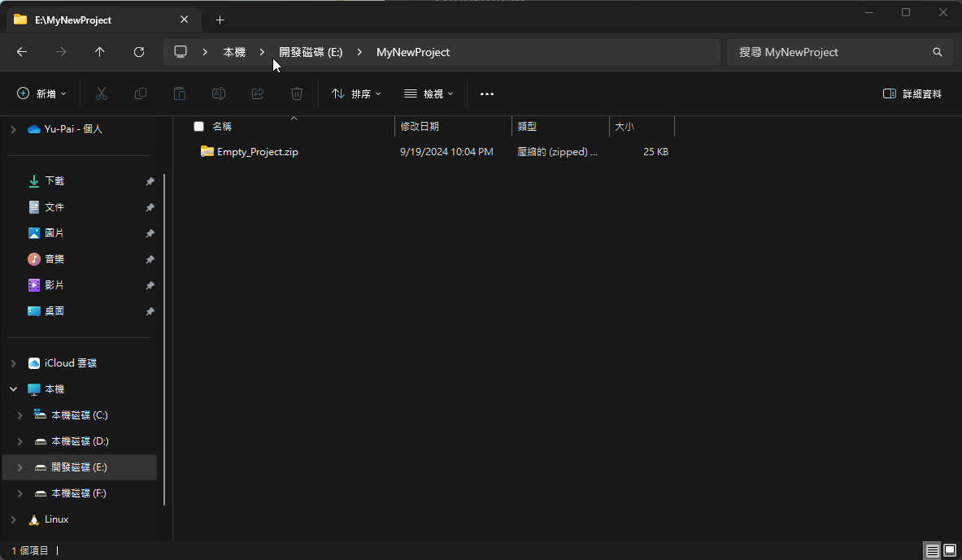
Task: Toggle the 詳細資料 details pane
Action: 911,93
